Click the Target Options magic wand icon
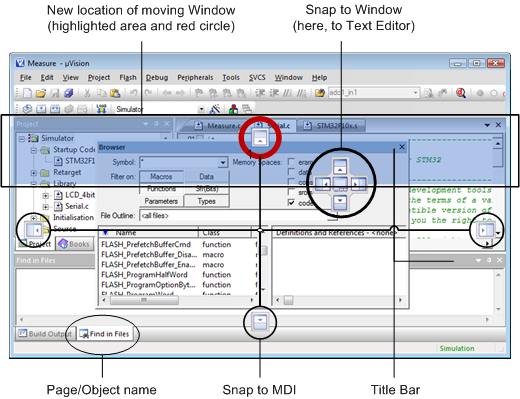 pos(215,109)
